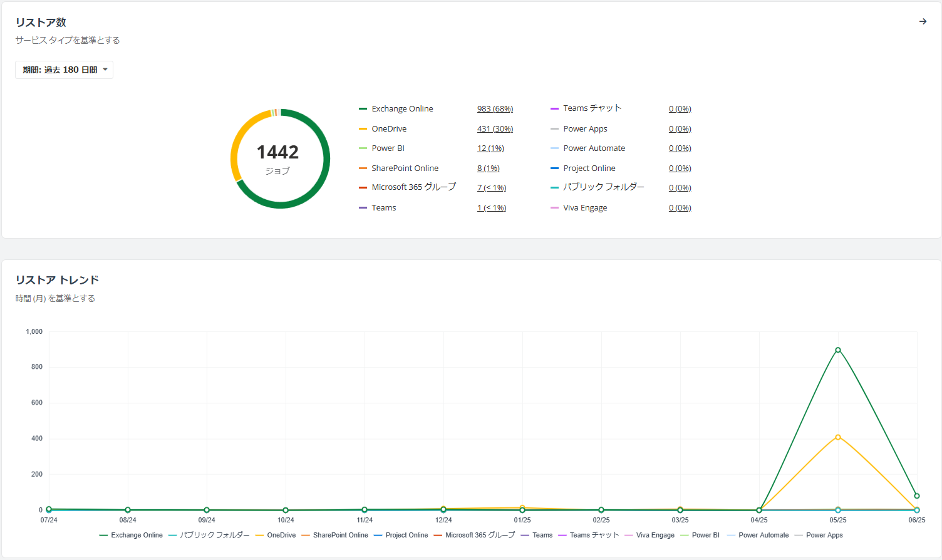Select Power BI in the donut legend
The width and height of the screenshot is (942, 560).
[x=381, y=148]
